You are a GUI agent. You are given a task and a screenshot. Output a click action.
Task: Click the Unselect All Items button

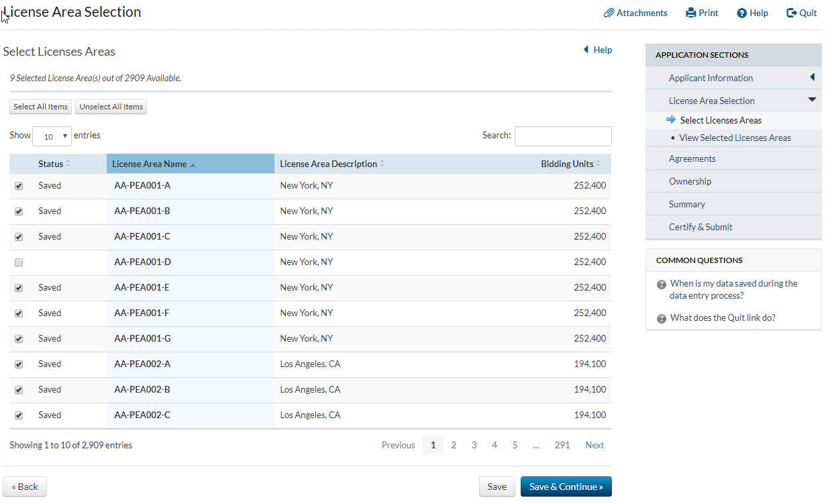(111, 107)
